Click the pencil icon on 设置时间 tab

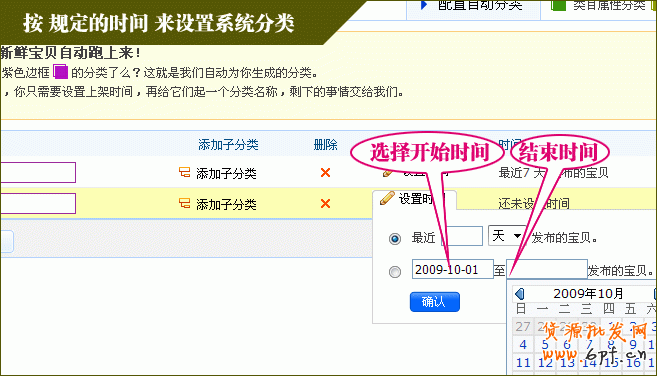pyautogui.click(x=387, y=198)
